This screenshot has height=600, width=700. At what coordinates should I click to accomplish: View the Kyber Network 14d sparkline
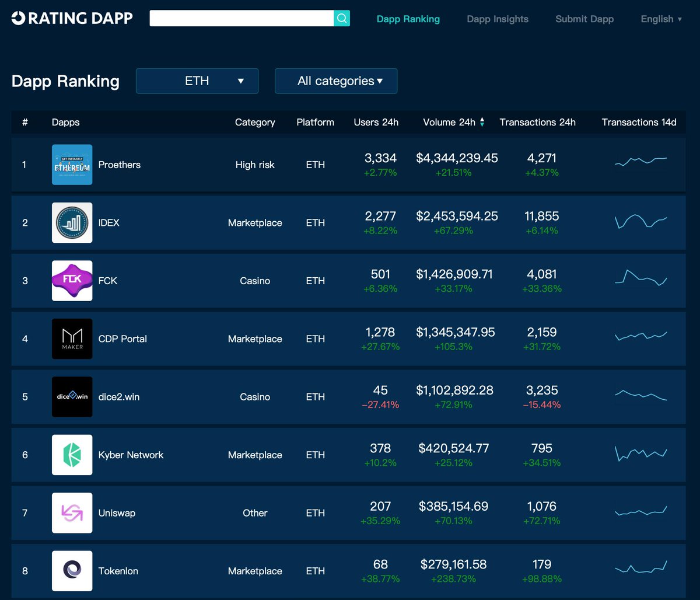click(x=641, y=454)
